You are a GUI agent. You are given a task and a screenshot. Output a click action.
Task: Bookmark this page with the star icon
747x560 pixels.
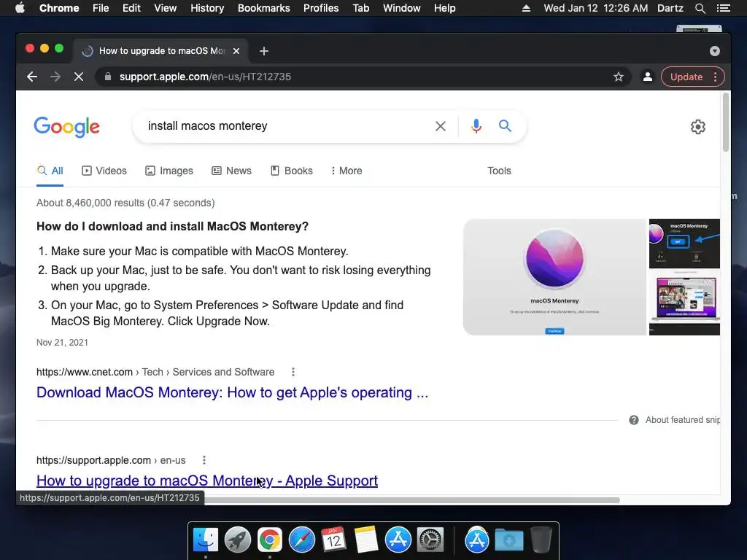point(619,77)
